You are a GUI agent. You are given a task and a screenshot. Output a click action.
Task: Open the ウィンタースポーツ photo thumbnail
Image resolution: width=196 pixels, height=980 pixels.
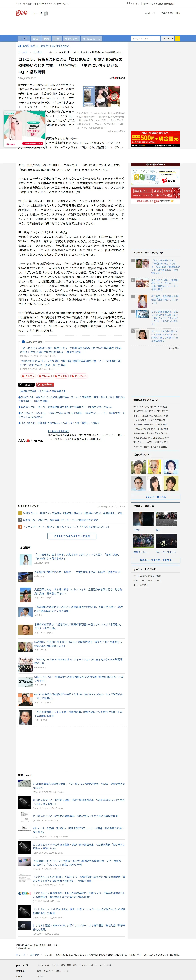coord(166,541)
